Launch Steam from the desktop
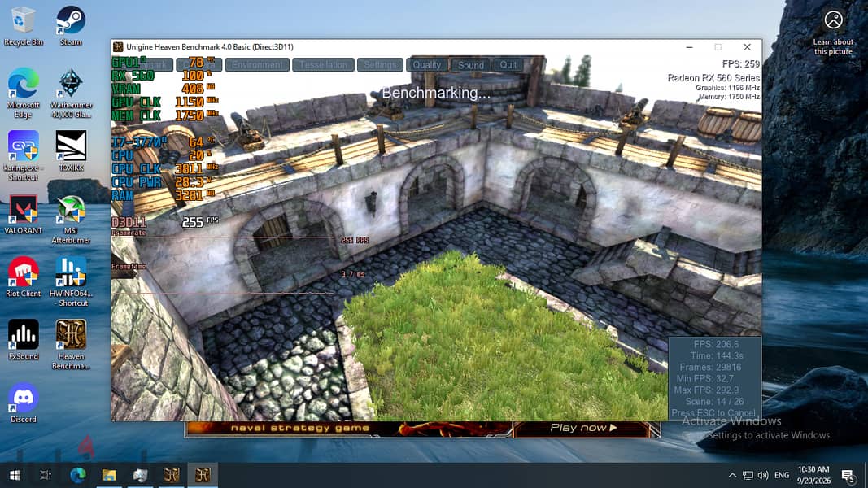 pyautogui.click(x=71, y=27)
